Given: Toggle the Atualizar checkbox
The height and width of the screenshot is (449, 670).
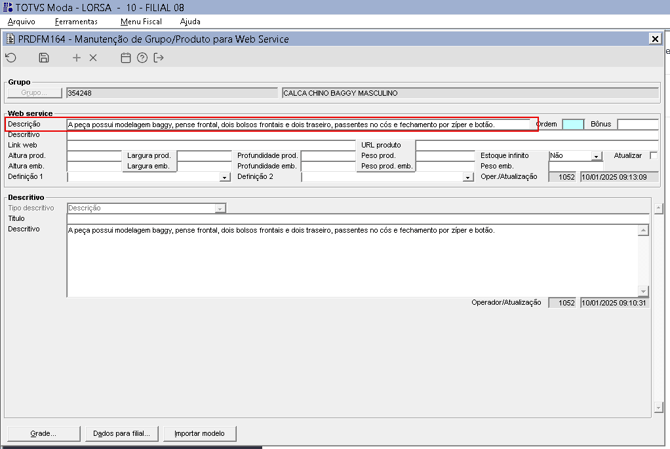Looking at the screenshot, I should [653, 156].
